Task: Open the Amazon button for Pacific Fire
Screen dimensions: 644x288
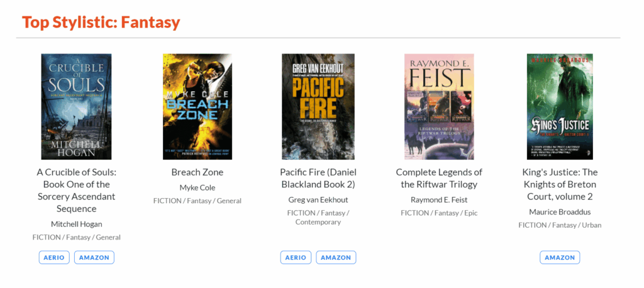Action: (336, 257)
